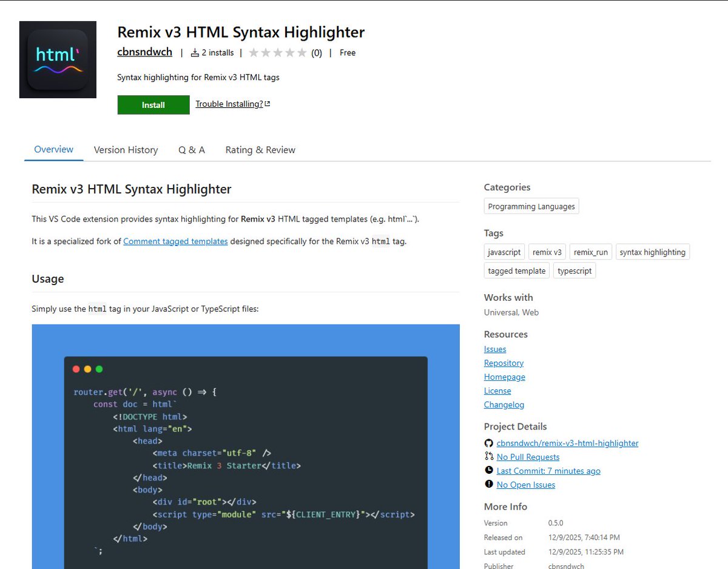The width and height of the screenshot is (728, 569).
Task: Click the exclamation icon beside No Open Issues
Action: 489,485
